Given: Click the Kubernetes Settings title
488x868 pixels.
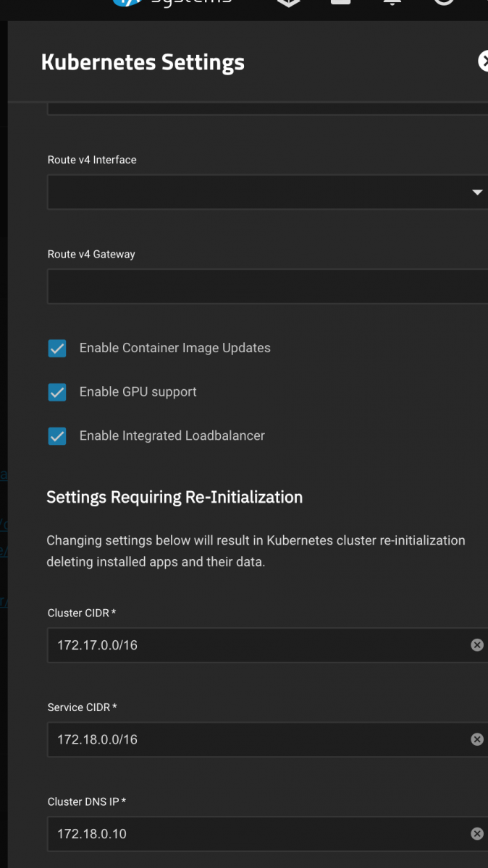Looking at the screenshot, I should 143,62.
